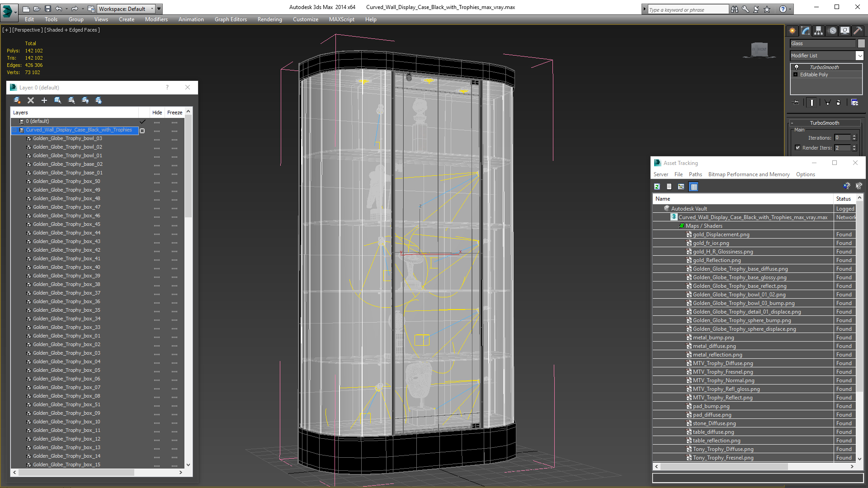Click Freeze/Unfreeze all layers snowflake icon

click(x=99, y=100)
